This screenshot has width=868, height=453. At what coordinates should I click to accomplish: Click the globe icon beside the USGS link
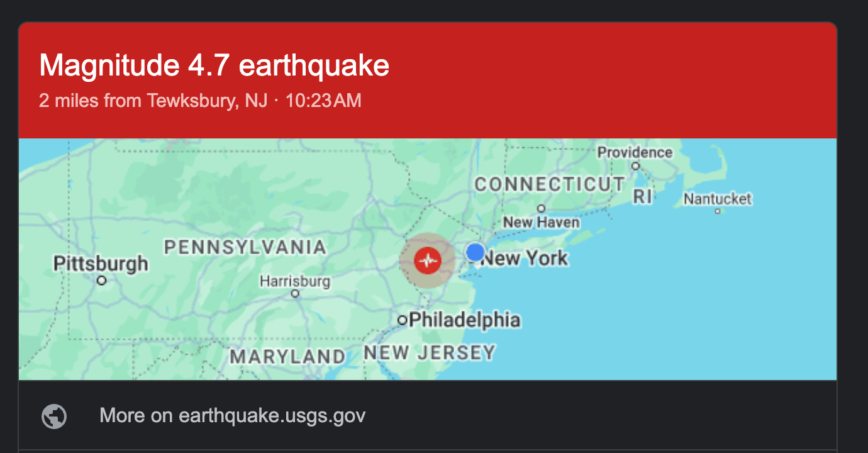tap(54, 416)
